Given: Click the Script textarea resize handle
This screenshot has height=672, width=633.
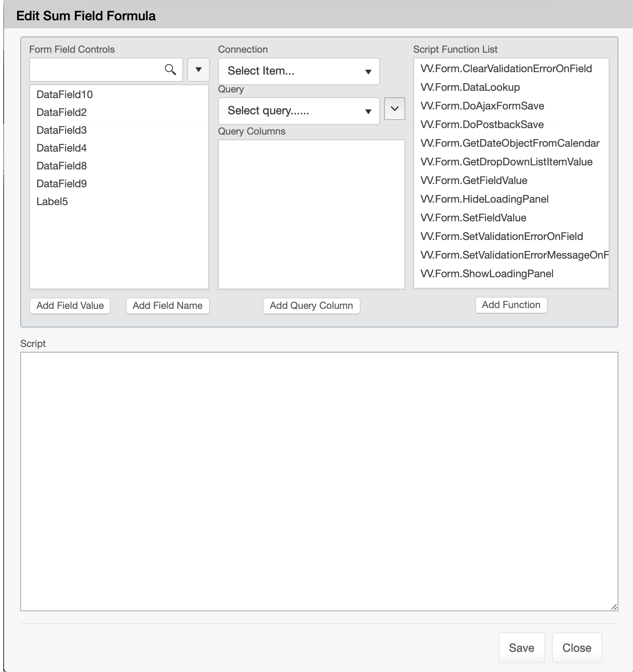Looking at the screenshot, I should tap(614, 607).
